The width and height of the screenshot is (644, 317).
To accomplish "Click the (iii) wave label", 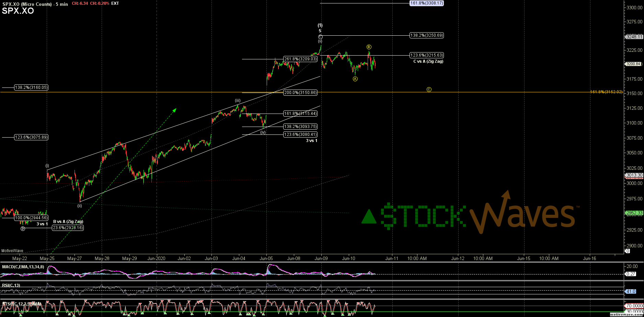I will (238, 101).
